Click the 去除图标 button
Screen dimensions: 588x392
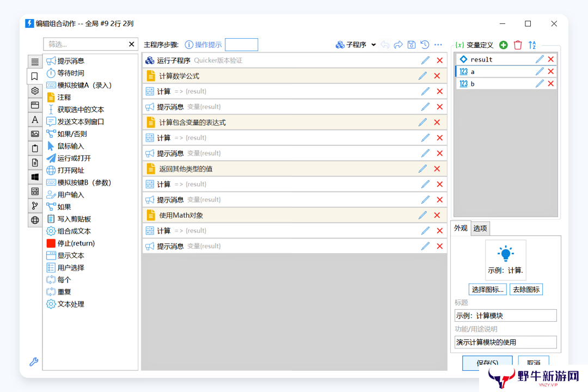coord(526,290)
